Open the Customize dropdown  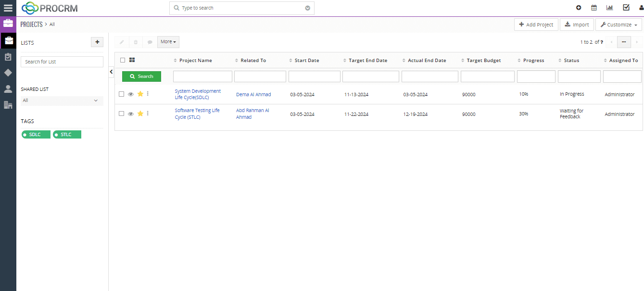pos(618,25)
